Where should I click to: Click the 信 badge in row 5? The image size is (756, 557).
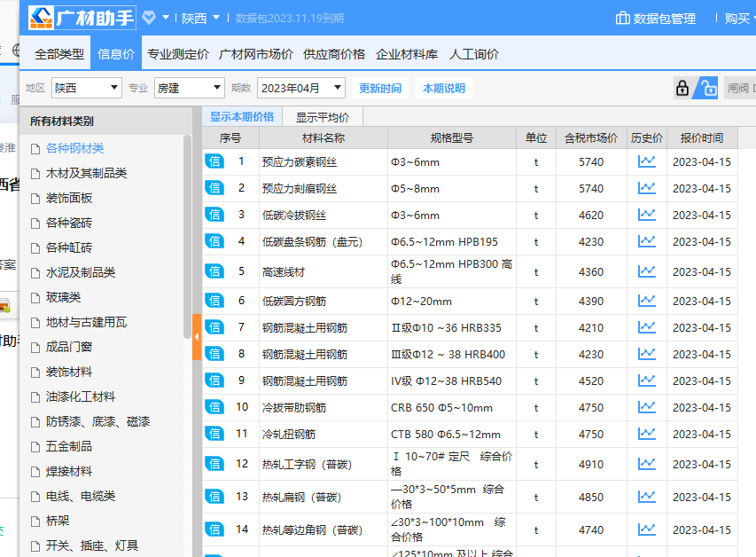coord(214,271)
